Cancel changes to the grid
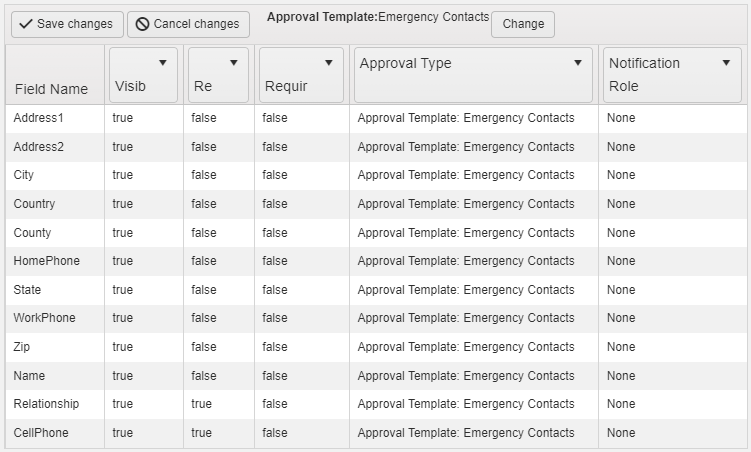This screenshot has height=452, width=751. pos(188,24)
